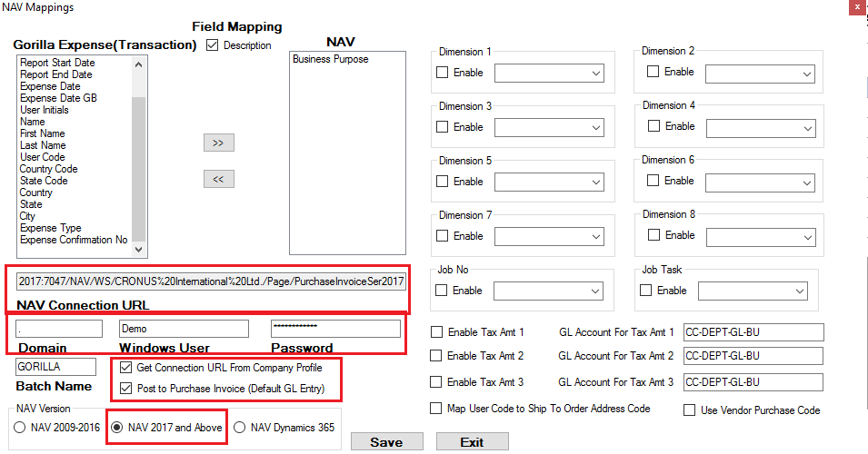Select NAV Dynamics 365 radio

pos(240,428)
